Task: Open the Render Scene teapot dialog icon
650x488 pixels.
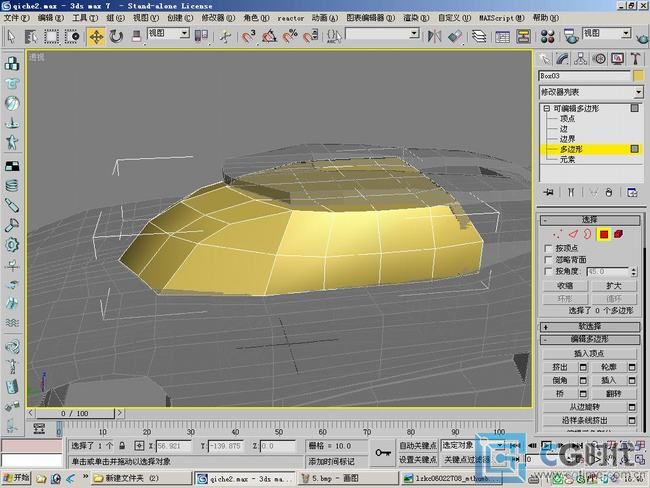Action: (x=571, y=36)
